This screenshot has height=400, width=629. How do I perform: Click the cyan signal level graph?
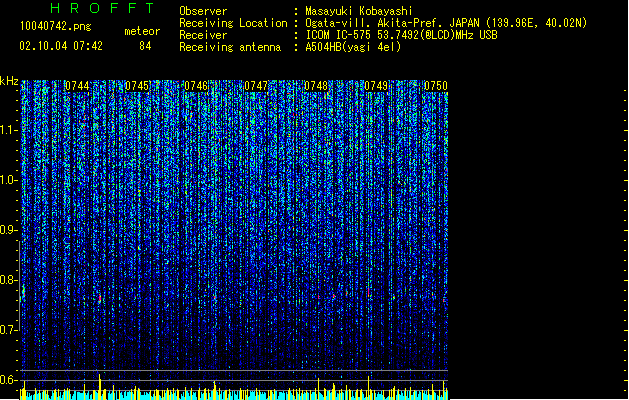click(234, 394)
